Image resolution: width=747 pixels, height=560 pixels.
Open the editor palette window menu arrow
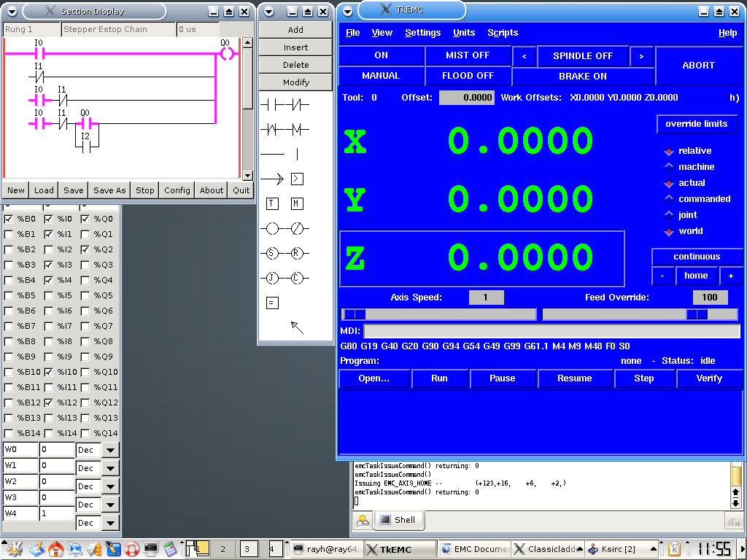click(x=268, y=12)
